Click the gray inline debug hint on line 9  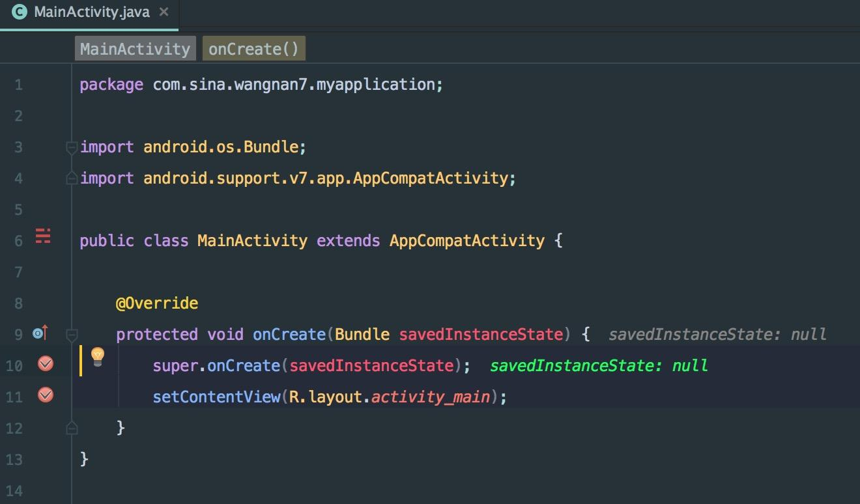pyautogui.click(x=717, y=335)
